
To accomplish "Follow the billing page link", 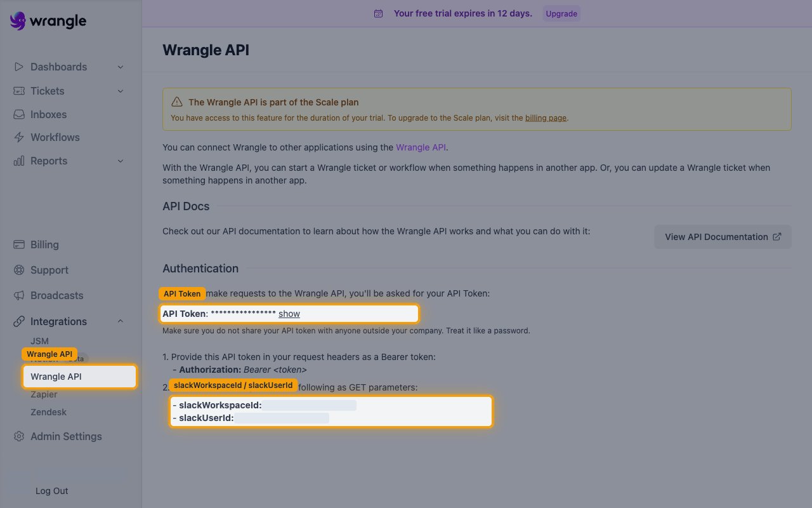I will 546,117.
